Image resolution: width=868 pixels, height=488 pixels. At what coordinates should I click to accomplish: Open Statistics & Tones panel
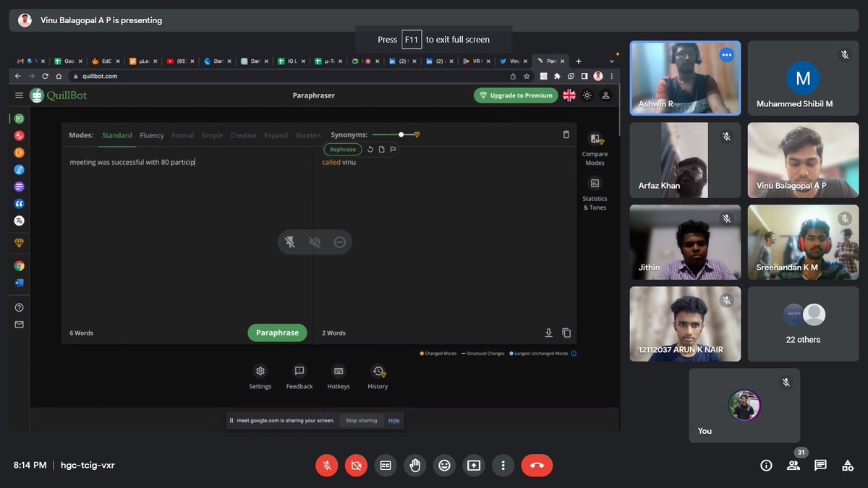595,193
